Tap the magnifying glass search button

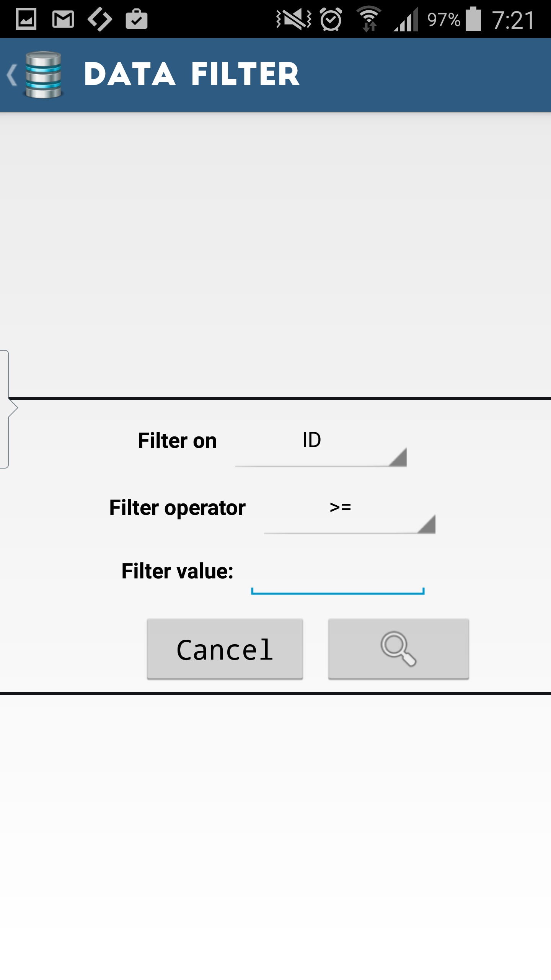398,649
